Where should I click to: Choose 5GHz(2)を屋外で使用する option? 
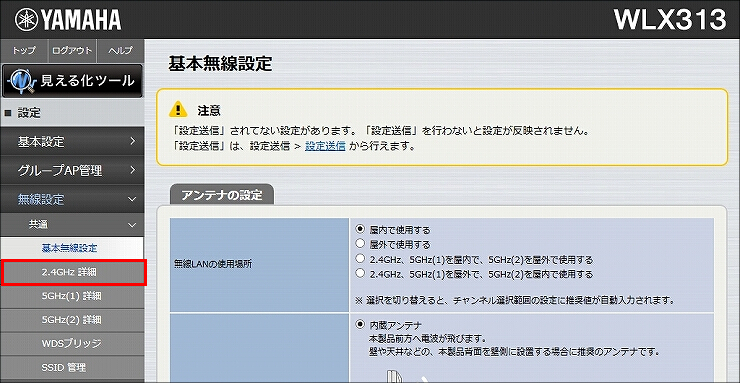[360, 259]
